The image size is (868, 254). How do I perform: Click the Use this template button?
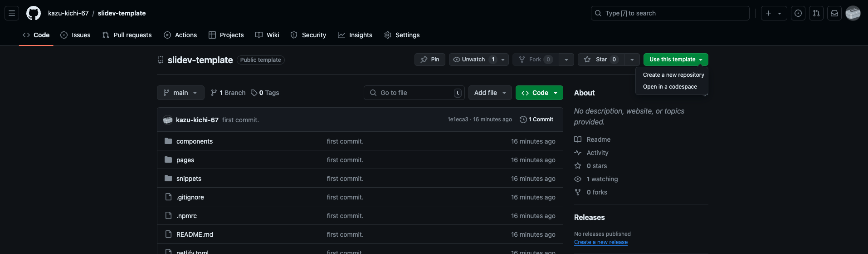(676, 60)
